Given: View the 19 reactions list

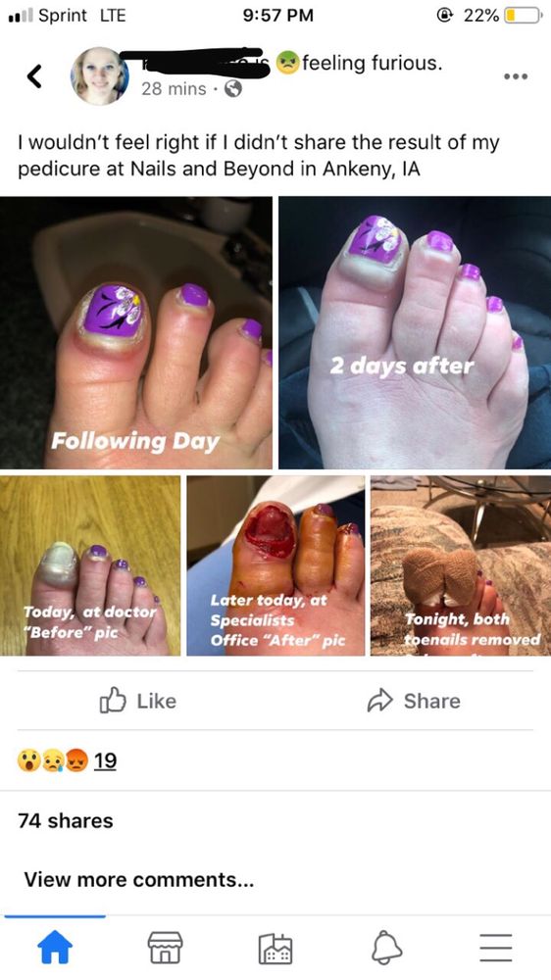Looking at the screenshot, I should [105, 760].
